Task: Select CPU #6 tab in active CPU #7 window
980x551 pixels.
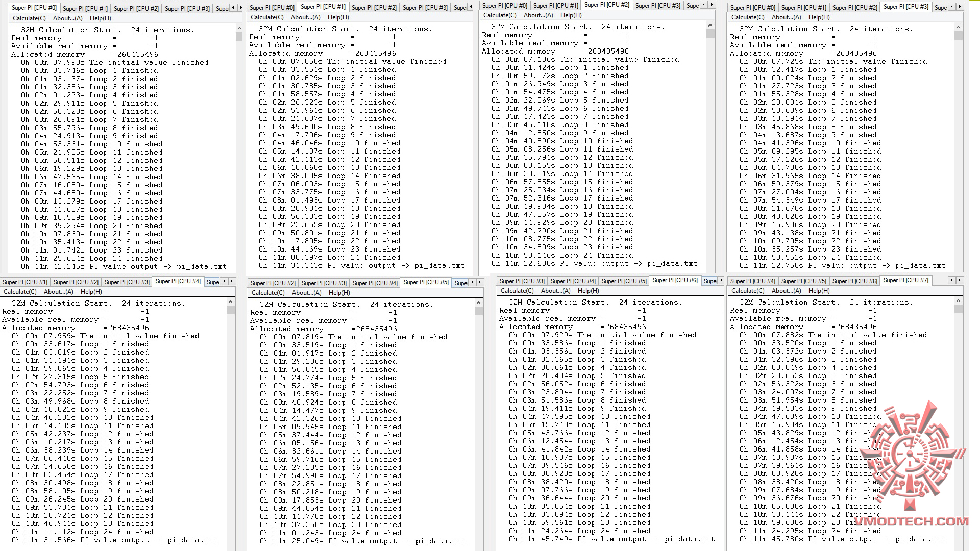Action: [x=854, y=281]
